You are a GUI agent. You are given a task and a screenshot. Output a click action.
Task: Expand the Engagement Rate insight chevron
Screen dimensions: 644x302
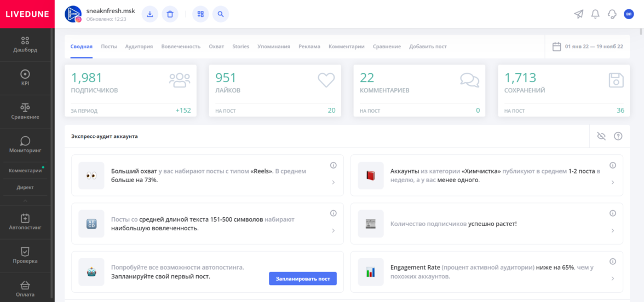point(612,278)
